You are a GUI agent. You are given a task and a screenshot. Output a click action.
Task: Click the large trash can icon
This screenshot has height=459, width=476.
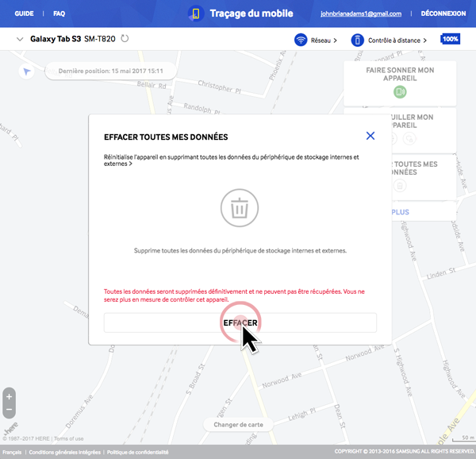click(x=240, y=208)
